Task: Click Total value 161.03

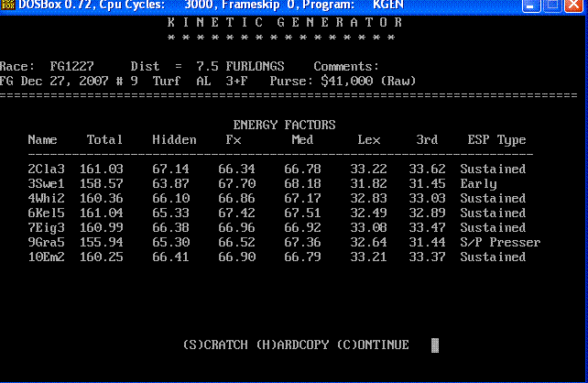Action: pos(102,169)
